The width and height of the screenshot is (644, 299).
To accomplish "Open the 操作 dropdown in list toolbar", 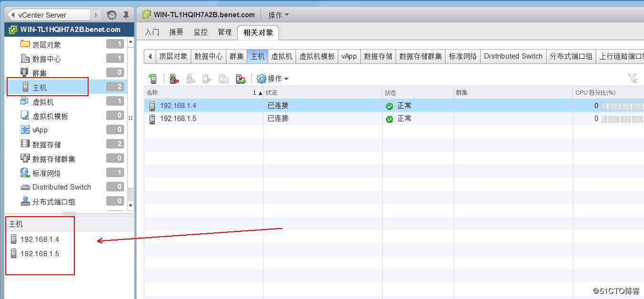I will (x=278, y=79).
